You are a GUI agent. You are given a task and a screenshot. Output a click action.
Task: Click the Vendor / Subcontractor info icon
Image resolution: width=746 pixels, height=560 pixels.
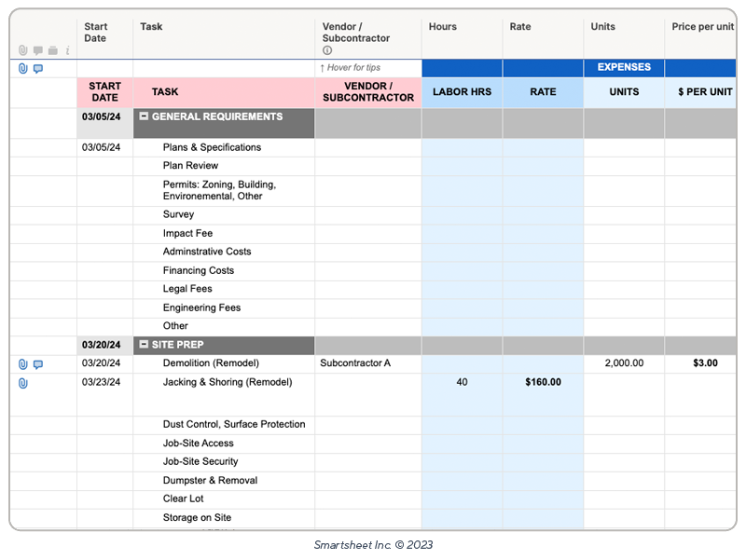(x=327, y=51)
